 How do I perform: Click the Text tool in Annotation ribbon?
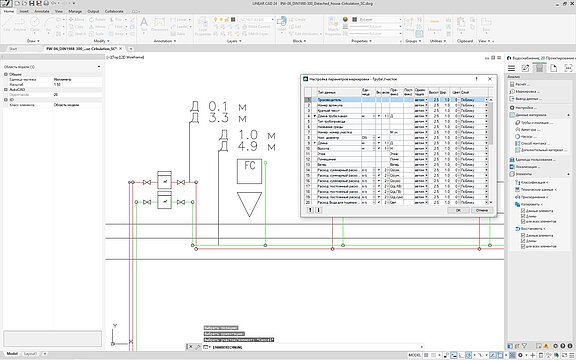point(144,24)
